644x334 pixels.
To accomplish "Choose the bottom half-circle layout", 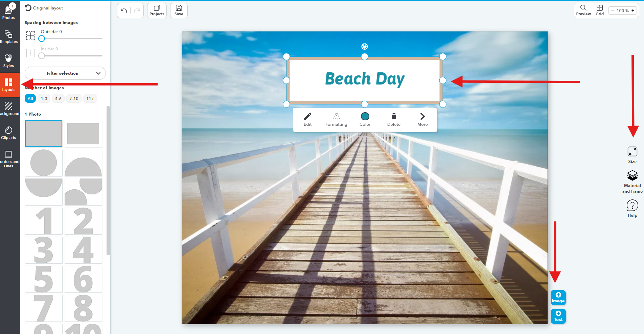I will pyautogui.click(x=44, y=192).
